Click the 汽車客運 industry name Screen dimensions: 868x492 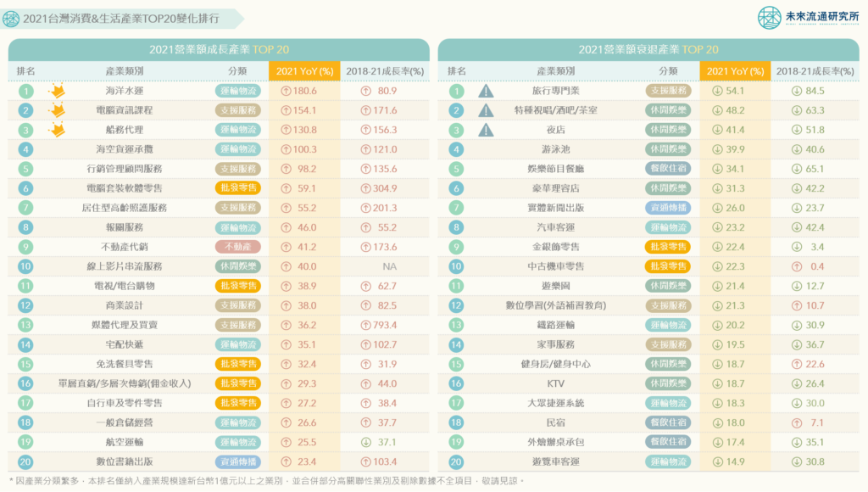pos(556,227)
